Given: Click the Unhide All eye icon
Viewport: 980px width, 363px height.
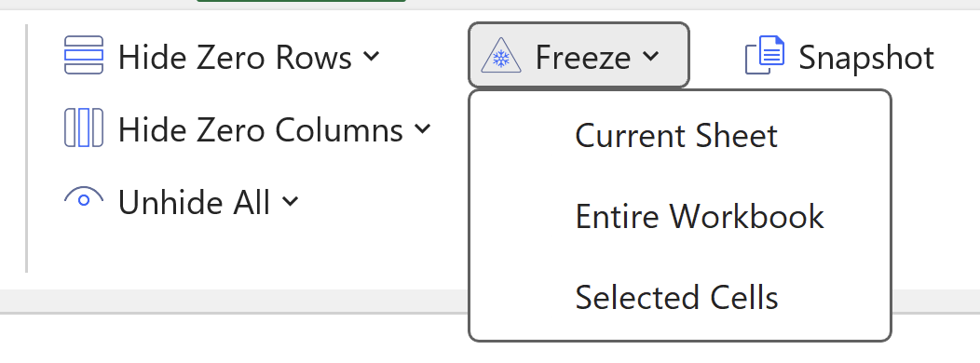Looking at the screenshot, I should tap(84, 197).
